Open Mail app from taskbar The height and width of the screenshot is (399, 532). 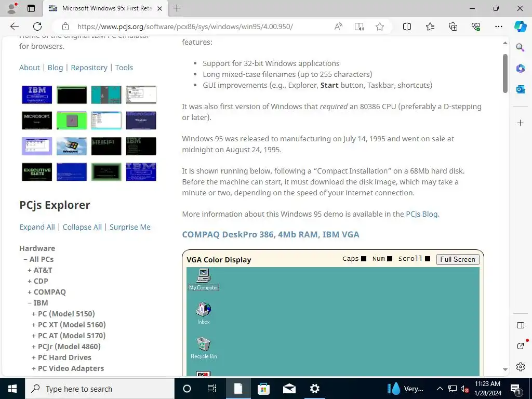(x=289, y=389)
